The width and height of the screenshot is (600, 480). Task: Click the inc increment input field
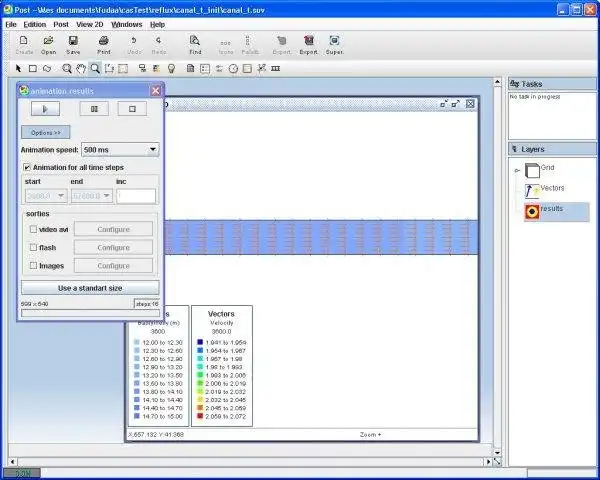[136, 196]
